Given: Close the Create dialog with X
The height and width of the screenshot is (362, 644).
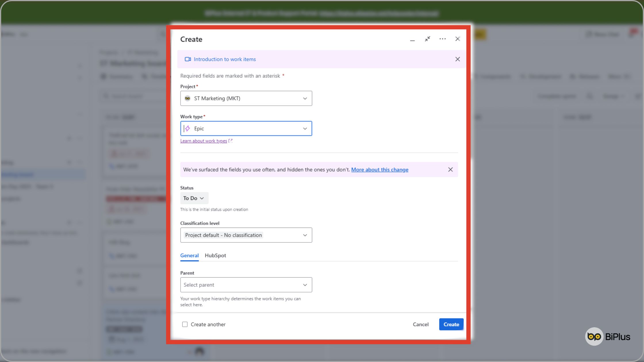Looking at the screenshot, I should click(458, 39).
